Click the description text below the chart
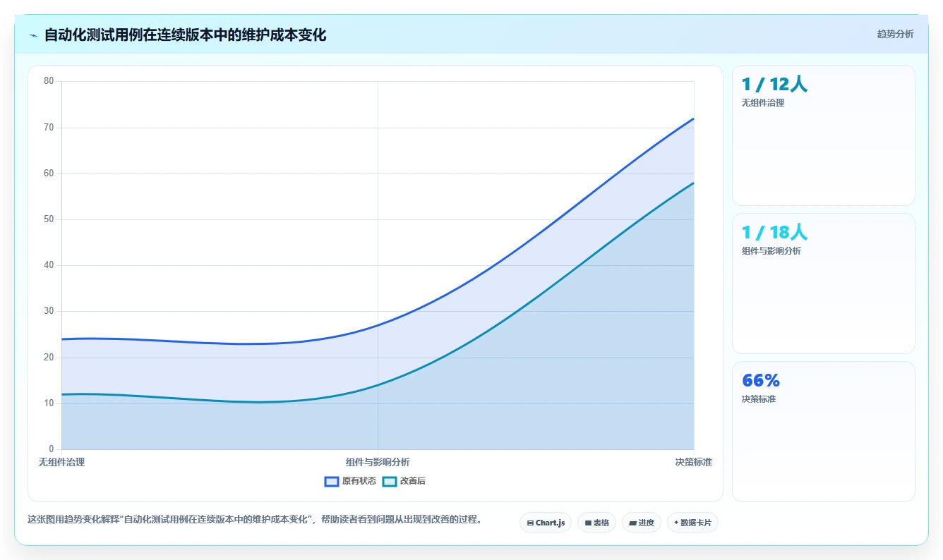 [x=255, y=520]
